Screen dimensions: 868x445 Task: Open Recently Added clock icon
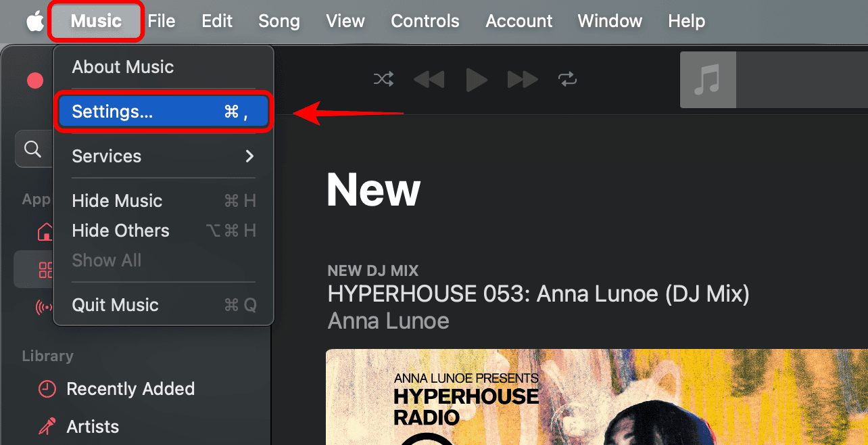[x=47, y=389]
